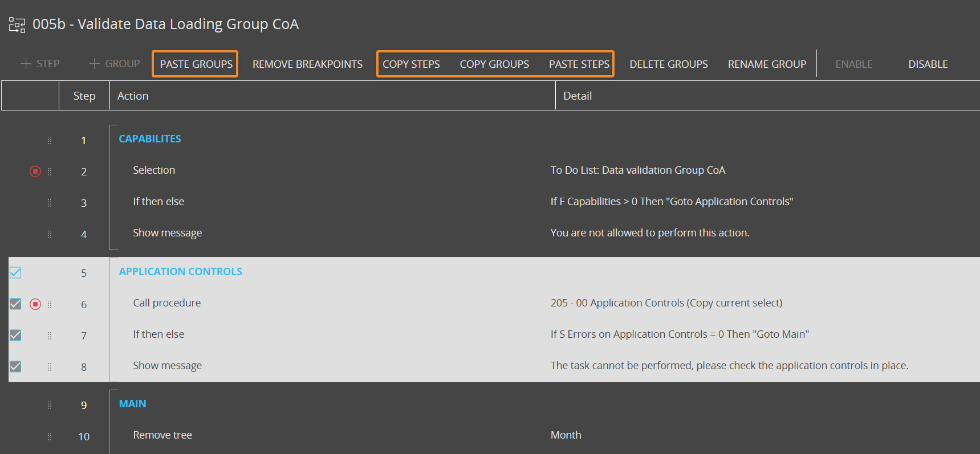Viewport: 980px width, 454px height.
Task: Click breakpoint icon on step 6
Action: point(35,304)
